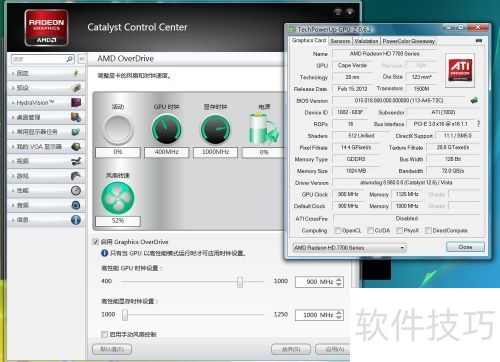Screen dimensions: 500x362
Task: Toggle the PhysX checkbox in GPU-Z
Action: pyautogui.click(x=399, y=230)
